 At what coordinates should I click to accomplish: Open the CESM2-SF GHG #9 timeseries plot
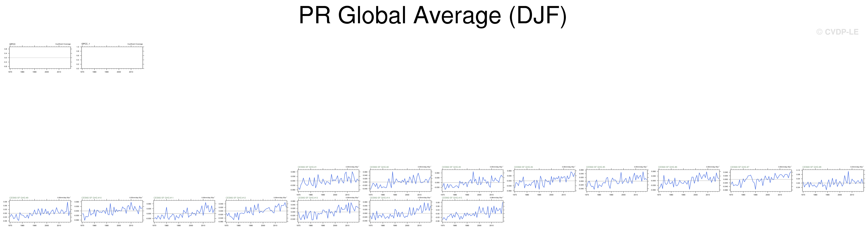[x=40, y=211]
